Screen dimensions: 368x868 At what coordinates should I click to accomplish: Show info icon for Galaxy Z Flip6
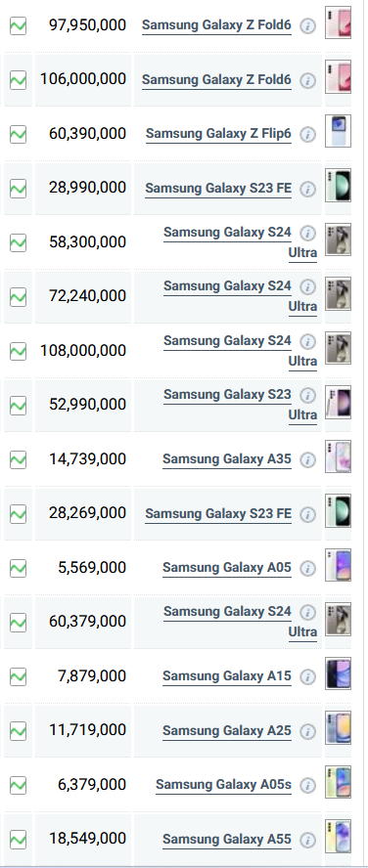click(308, 135)
